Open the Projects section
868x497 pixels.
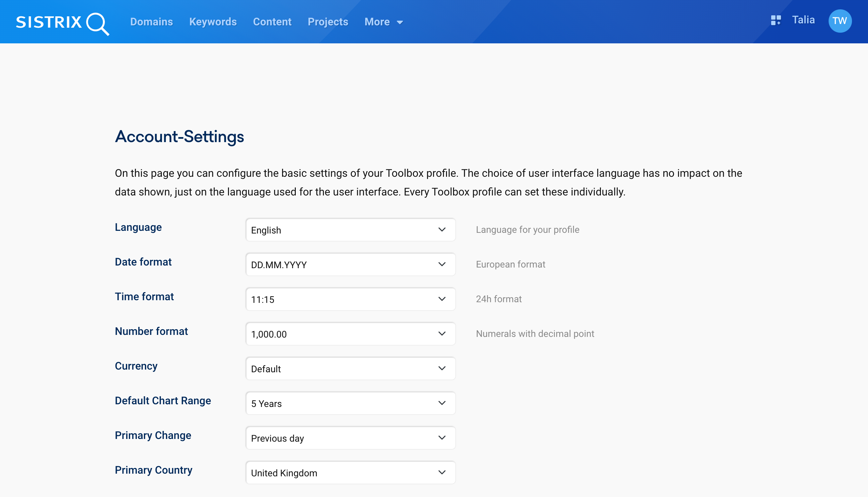(x=328, y=22)
